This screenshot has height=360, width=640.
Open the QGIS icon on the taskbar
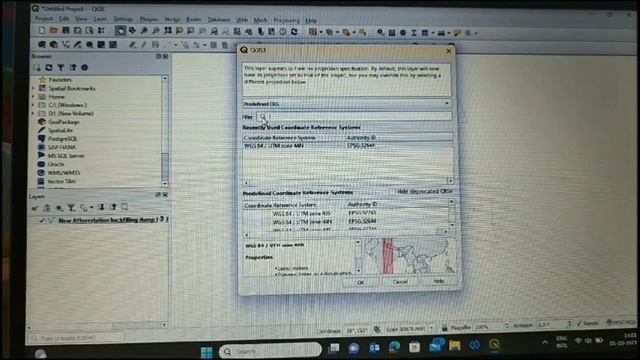(x=494, y=345)
